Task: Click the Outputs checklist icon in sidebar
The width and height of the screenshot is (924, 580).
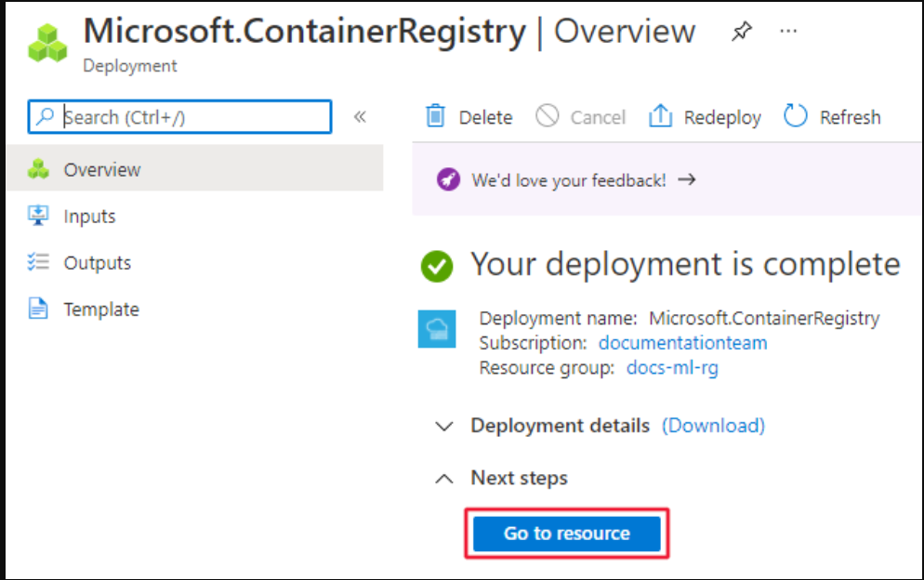Action: point(38,262)
